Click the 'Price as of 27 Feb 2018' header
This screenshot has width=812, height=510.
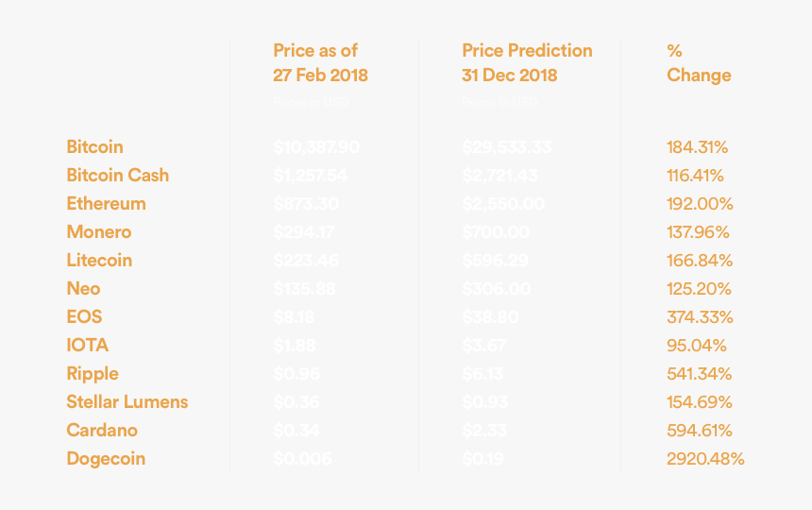point(320,62)
